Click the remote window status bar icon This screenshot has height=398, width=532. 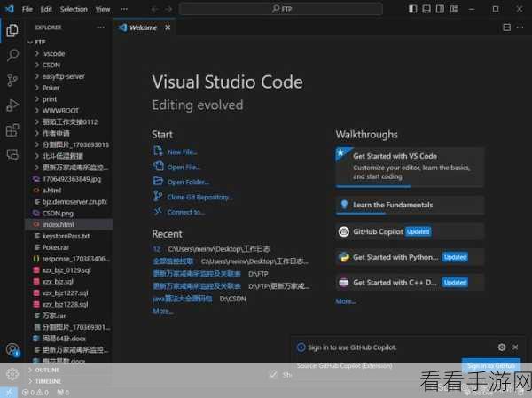[9, 393]
